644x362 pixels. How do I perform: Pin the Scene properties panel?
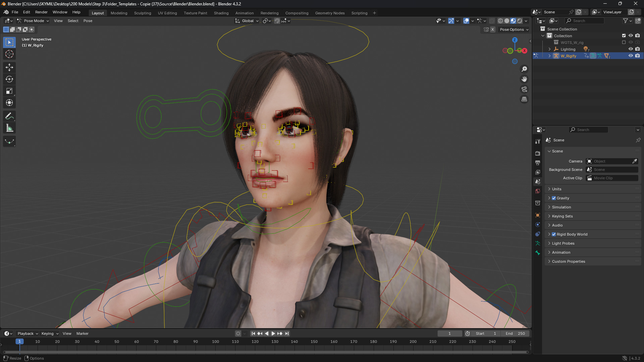638,140
